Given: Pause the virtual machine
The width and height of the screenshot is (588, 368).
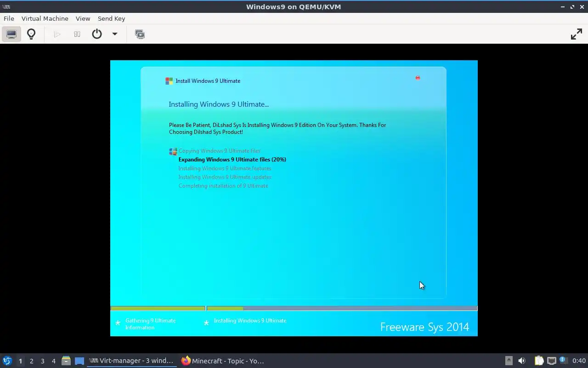Looking at the screenshot, I should (77, 34).
